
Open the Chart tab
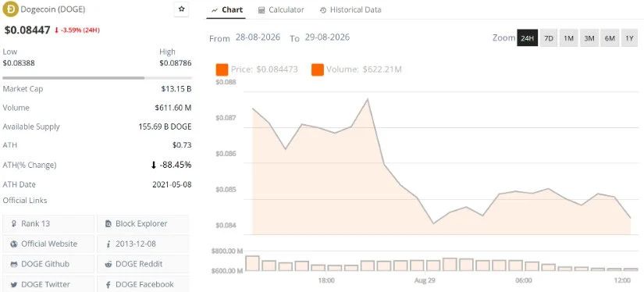pos(227,10)
